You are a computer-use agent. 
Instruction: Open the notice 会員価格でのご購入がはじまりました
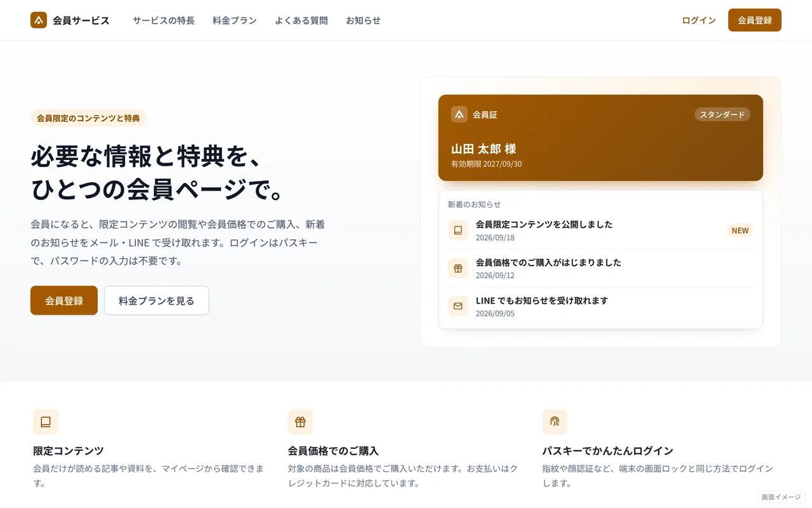tap(549, 262)
